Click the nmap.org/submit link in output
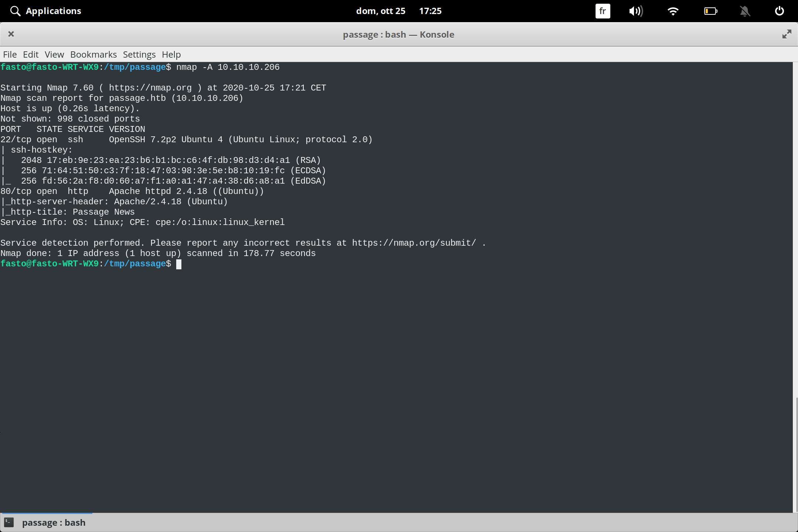The image size is (798, 532). coord(414,243)
